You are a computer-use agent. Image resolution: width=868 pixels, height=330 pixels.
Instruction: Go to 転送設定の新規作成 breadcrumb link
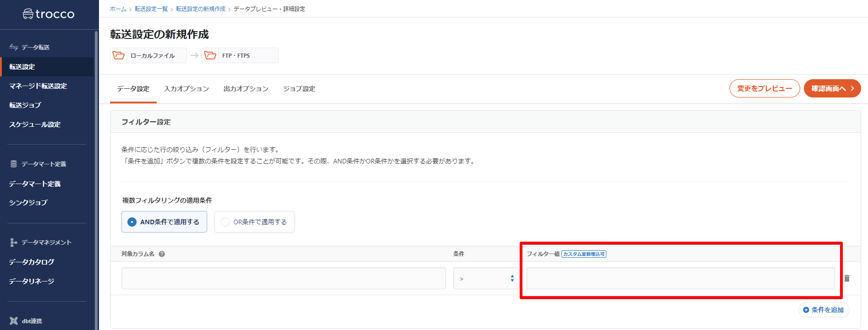201,9
